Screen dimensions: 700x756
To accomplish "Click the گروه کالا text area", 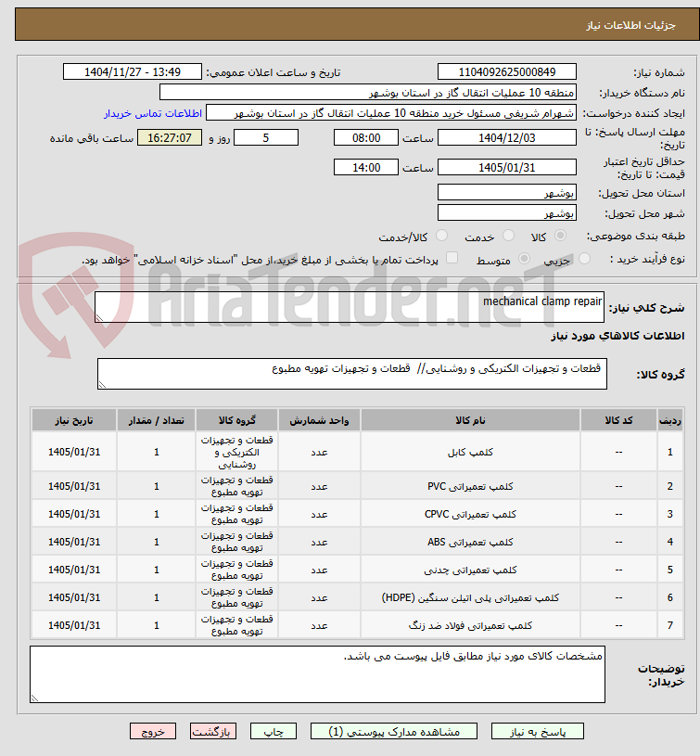I will 352,374.
